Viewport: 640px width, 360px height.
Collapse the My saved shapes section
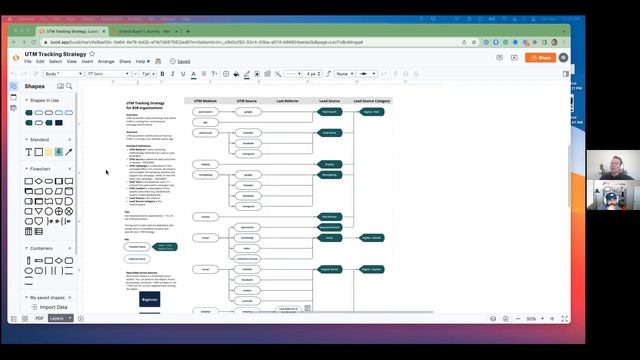(x=27, y=298)
